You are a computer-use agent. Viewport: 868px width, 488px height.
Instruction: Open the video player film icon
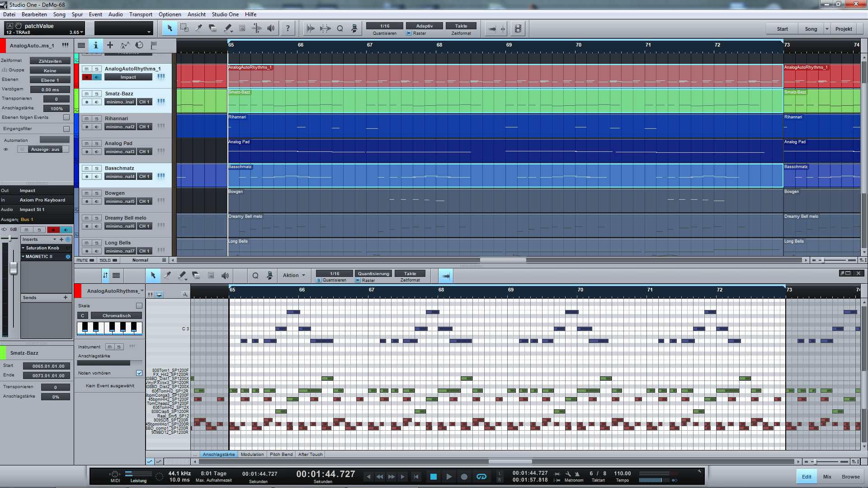point(518,29)
